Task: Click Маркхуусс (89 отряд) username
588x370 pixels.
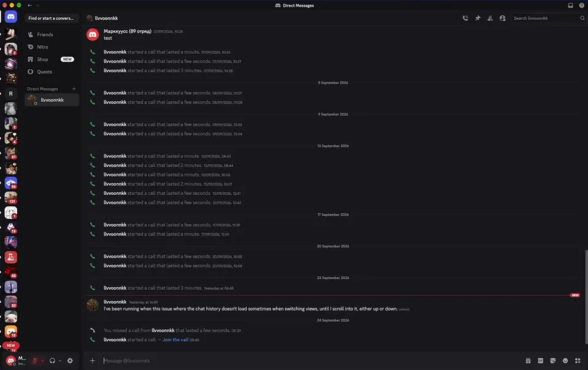Action: coord(127,31)
